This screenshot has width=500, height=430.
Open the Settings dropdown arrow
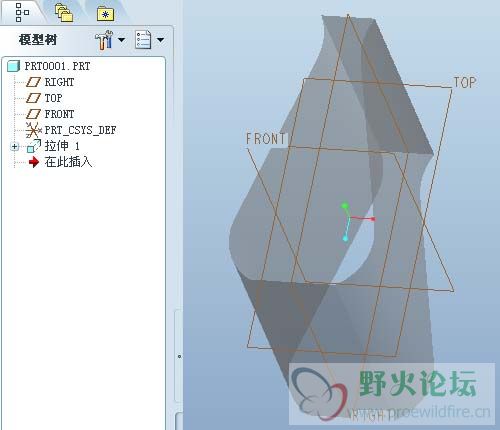122,40
